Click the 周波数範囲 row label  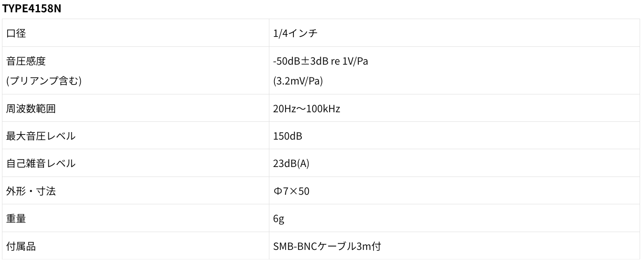point(31,109)
